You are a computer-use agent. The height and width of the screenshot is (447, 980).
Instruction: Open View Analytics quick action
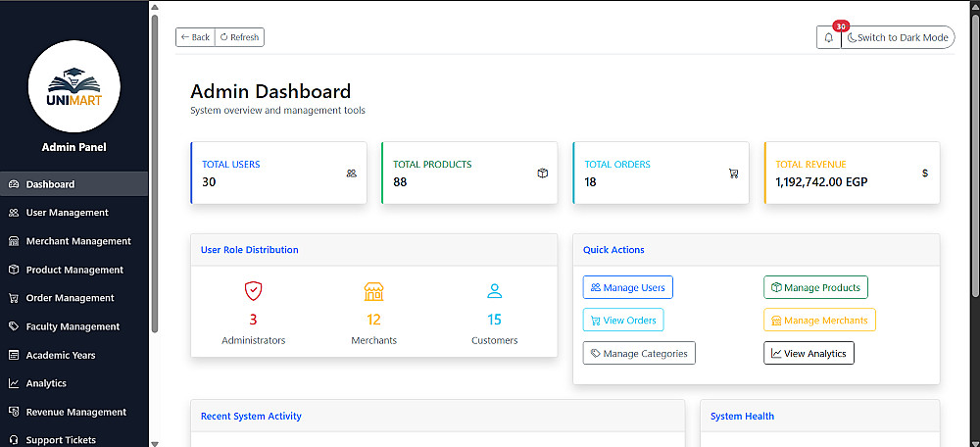pyautogui.click(x=808, y=353)
